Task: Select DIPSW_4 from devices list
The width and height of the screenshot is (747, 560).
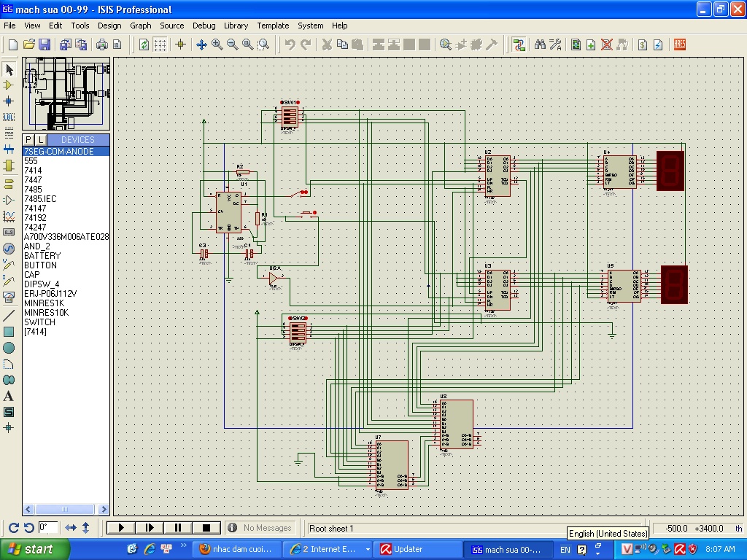Action: coord(42,284)
